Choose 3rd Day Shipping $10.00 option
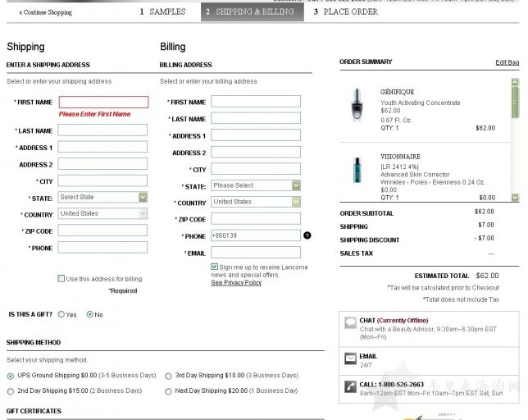This screenshot has width=528, height=420. (x=168, y=376)
